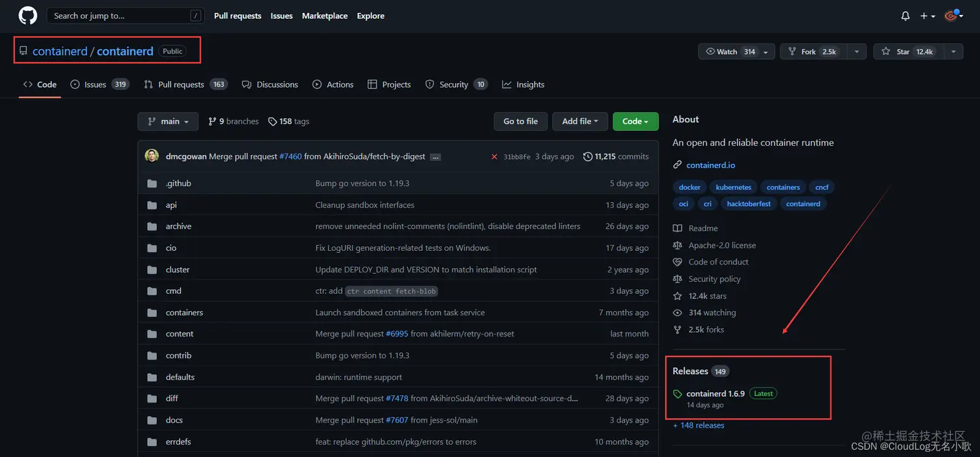
Task: Open the notifications bell
Action: coord(905,16)
